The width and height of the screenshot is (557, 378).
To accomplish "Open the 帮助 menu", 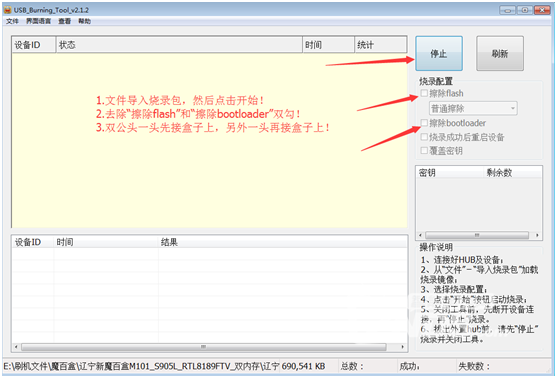I will pyautogui.click(x=85, y=21).
